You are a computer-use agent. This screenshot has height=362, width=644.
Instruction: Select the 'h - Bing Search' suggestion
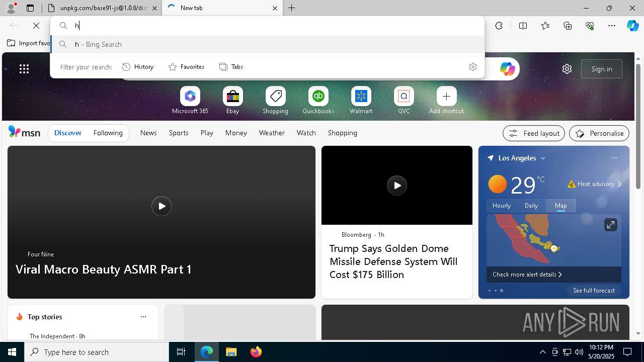[268, 44]
